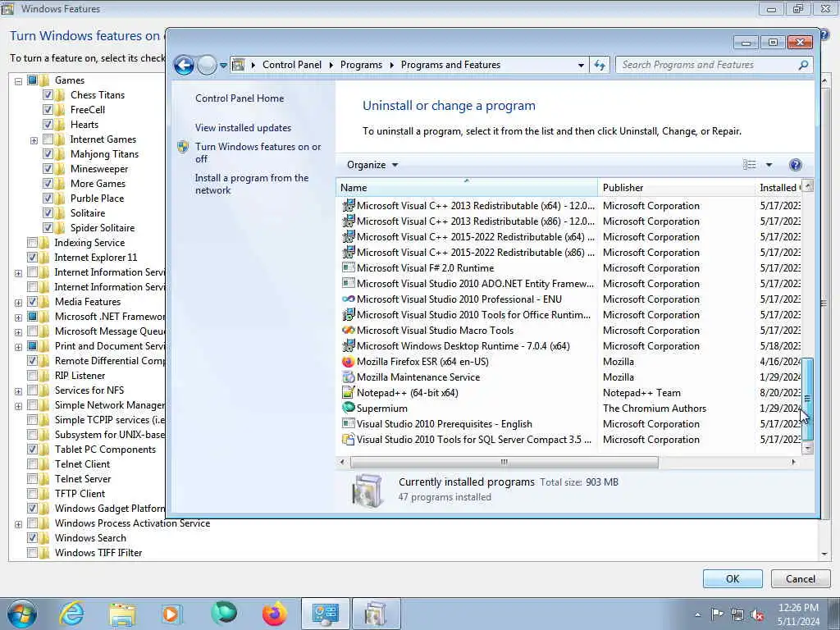Viewport: 840px width, 630px height.
Task: Click the clock in the taskbar tray
Action: pos(798,614)
